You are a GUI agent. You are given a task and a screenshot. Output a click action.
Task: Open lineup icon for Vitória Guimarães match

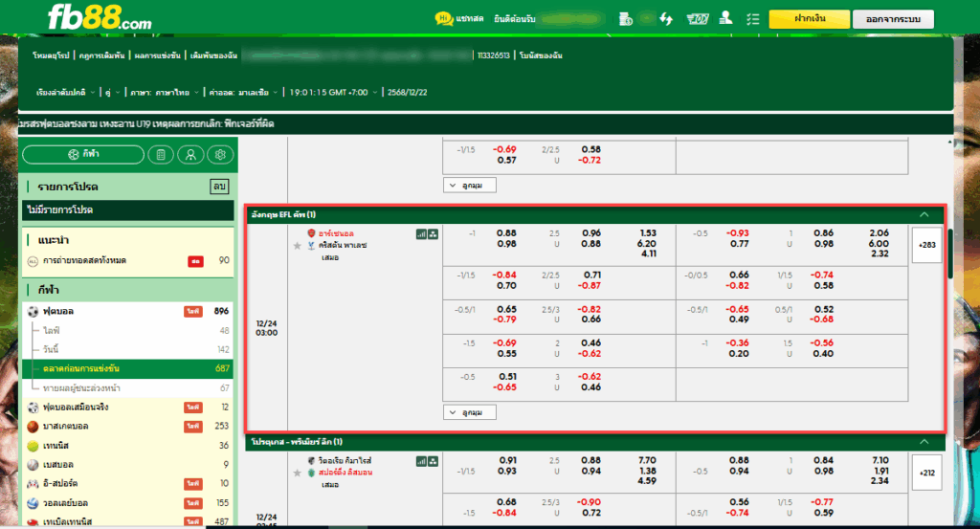pos(434,461)
